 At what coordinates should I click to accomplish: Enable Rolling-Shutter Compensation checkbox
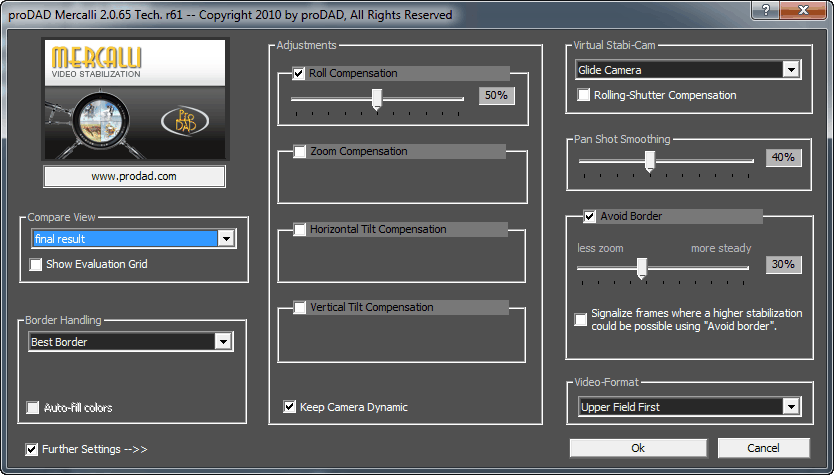pyautogui.click(x=583, y=95)
